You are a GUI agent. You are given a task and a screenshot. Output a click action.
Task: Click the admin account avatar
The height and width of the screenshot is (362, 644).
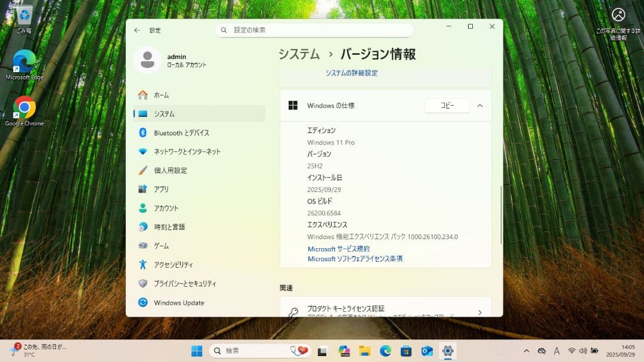147,60
